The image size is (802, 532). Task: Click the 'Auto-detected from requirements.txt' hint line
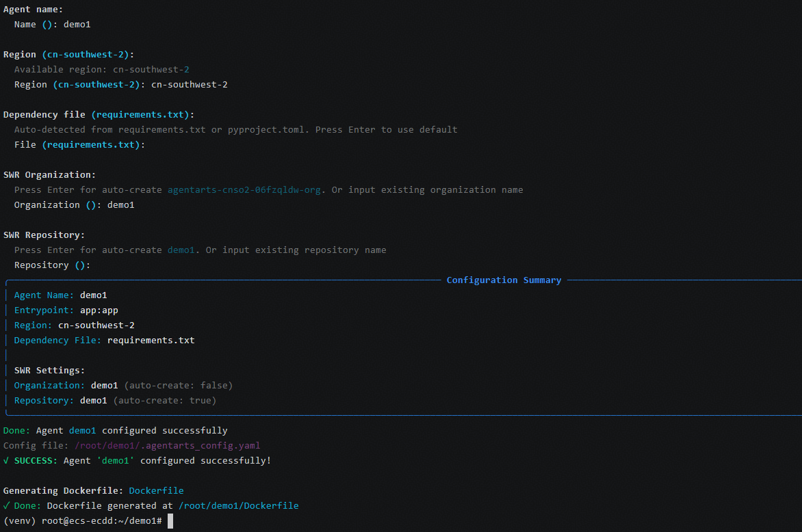point(236,130)
